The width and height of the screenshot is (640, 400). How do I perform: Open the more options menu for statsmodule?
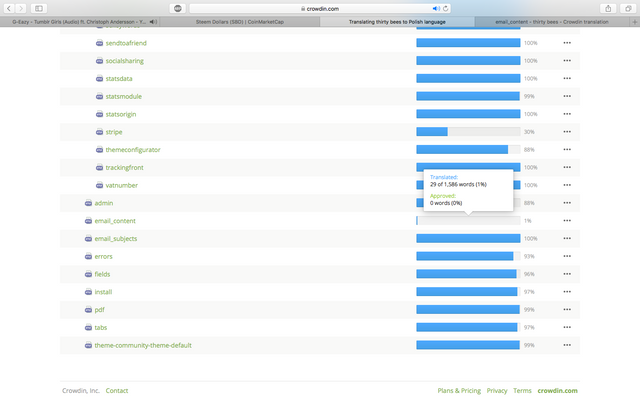click(x=567, y=96)
